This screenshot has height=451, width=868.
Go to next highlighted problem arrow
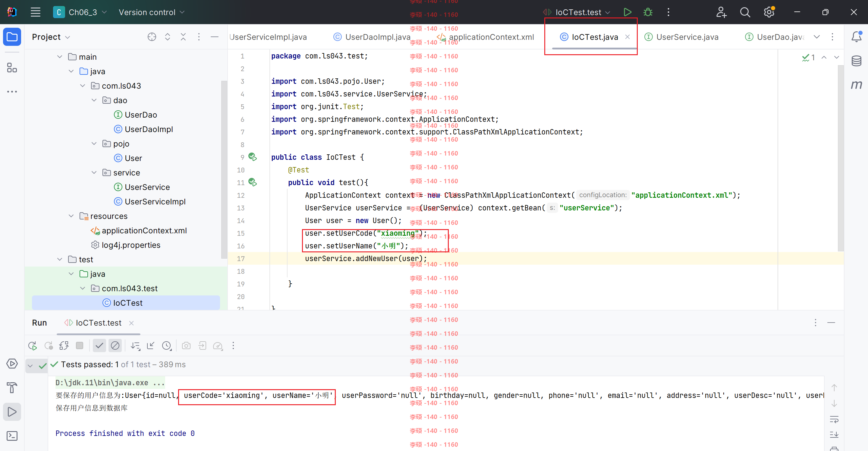837,57
